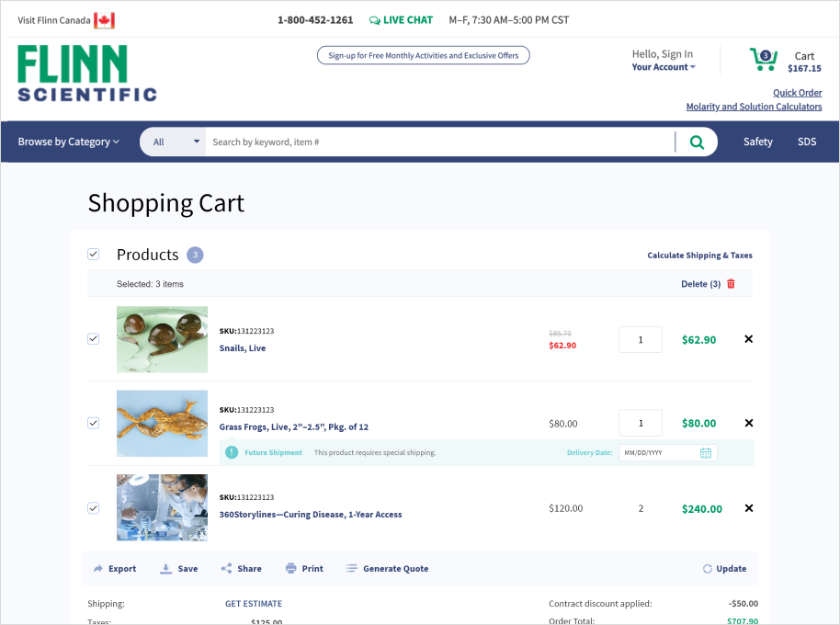Open the delivery date calendar icon
This screenshot has width=840, height=625.
pos(706,453)
